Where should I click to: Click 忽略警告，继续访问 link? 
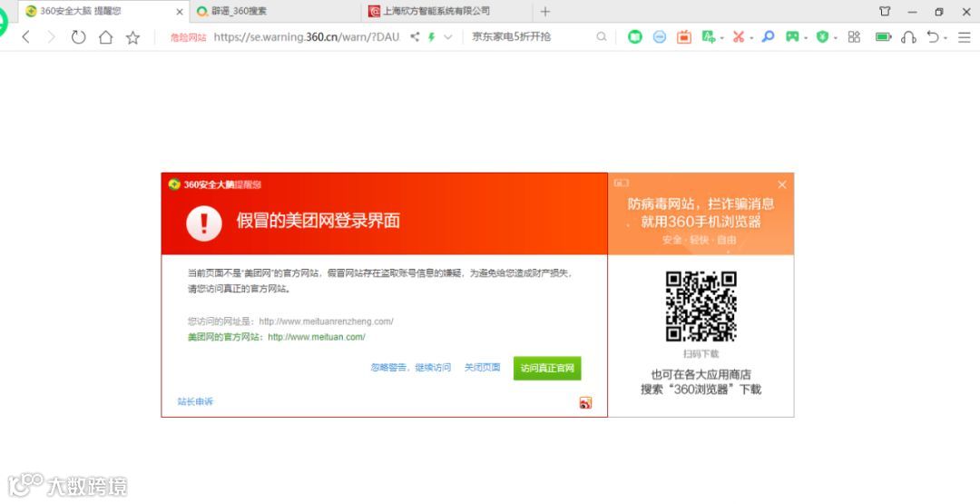coord(411,368)
